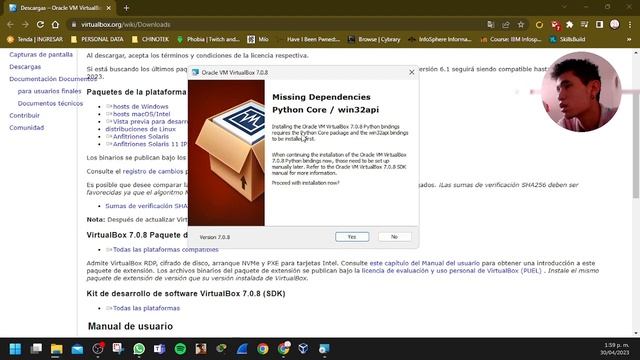Viewport: 640px width, 360px height.
Task: Close the Descargas browser tab
Action: tap(109, 8)
